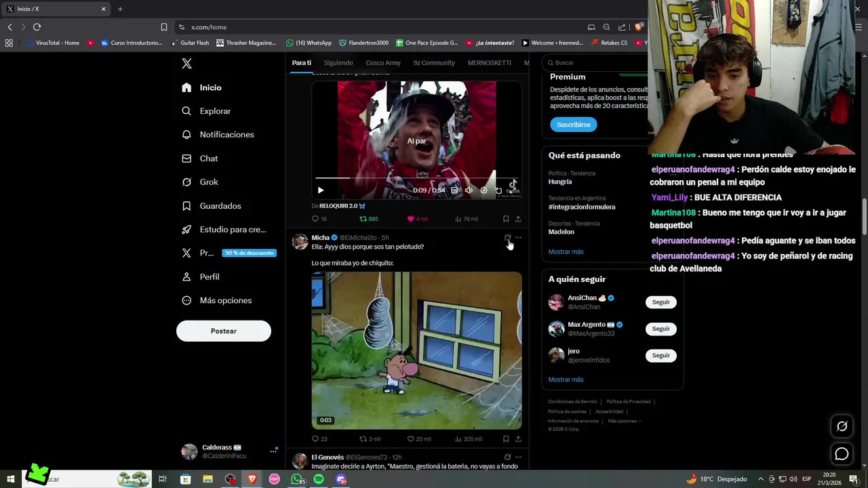The image size is (868, 488).
Task: Share the RELOQUIRI video post
Action: (518, 219)
